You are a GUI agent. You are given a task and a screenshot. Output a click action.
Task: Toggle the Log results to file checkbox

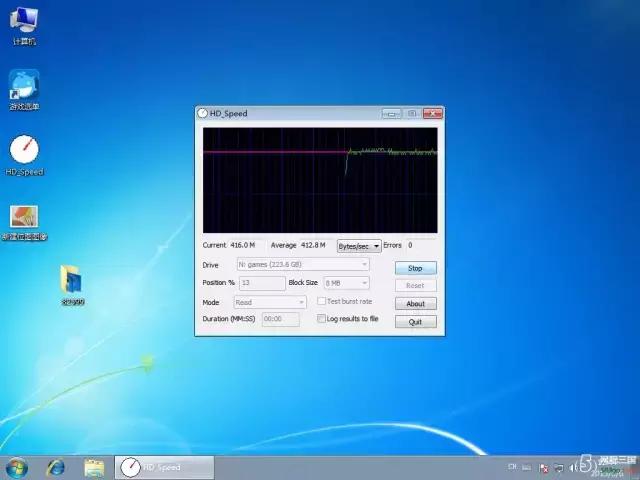[x=321, y=319]
